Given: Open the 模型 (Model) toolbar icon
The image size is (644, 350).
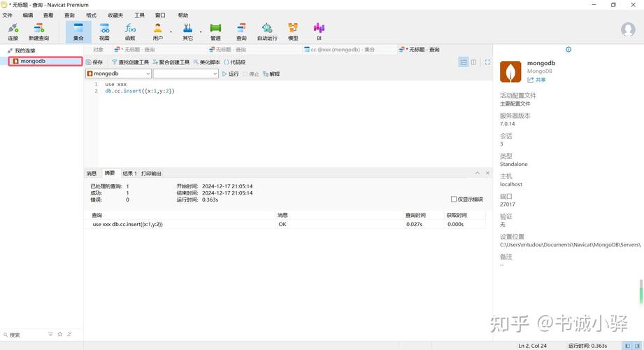Looking at the screenshot, I should pyautogui.click(x=293, y=31).
